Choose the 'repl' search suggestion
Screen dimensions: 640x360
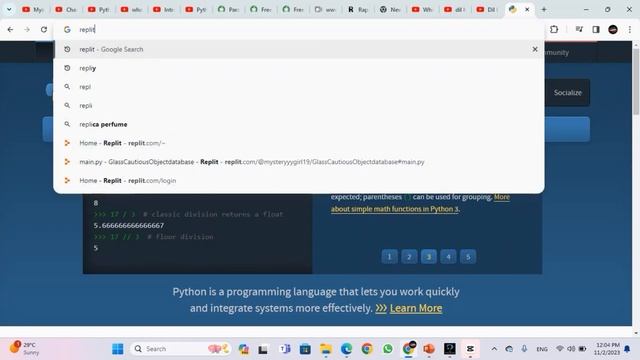[299, 87]
